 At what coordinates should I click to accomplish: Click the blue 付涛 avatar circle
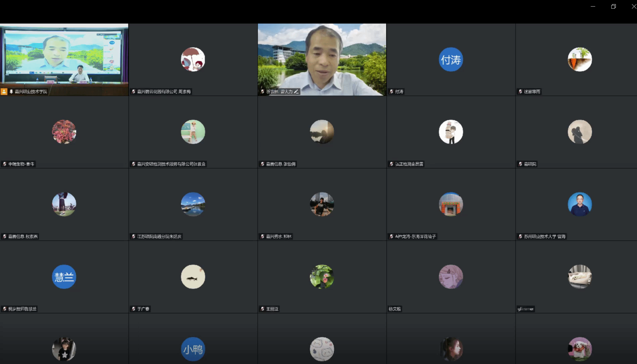451,59
